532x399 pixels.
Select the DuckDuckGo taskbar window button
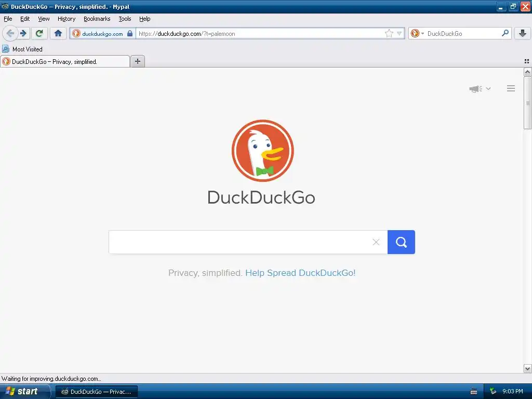coord(97,392)
